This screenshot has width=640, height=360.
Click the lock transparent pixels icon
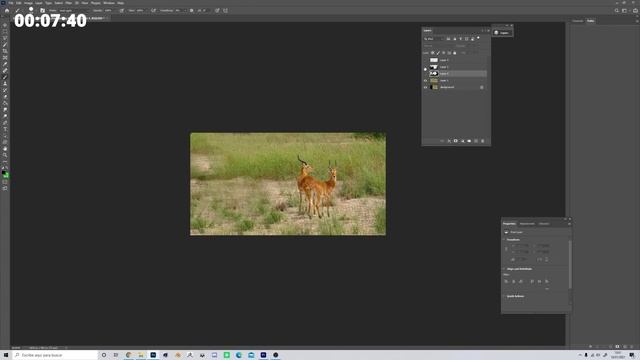click(433, 53)
